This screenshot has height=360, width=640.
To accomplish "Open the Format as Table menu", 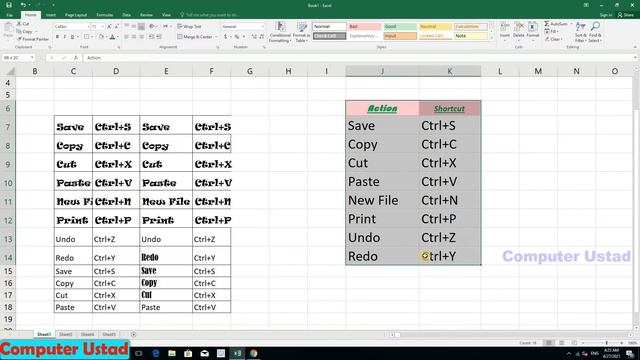I will tap(301, 32).
